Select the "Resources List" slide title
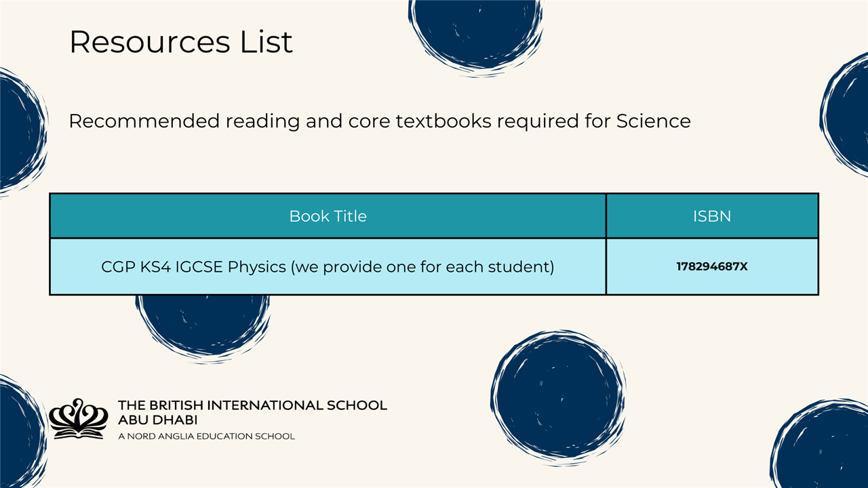Image resolution: width=868 pixels, height=488 pixels. point(181,42)
